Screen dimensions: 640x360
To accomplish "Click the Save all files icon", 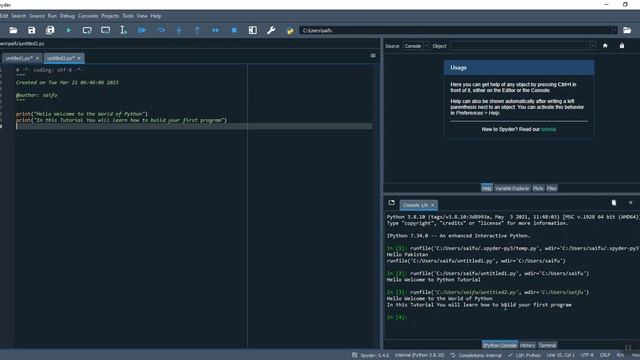I will point(50,30).
